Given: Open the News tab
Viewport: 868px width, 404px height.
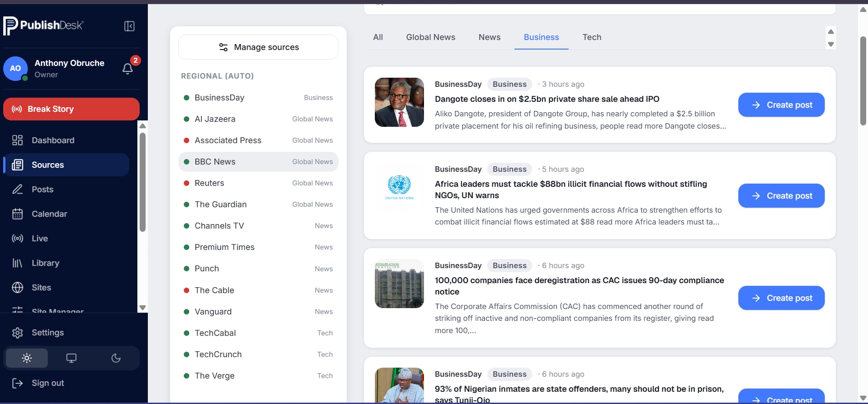Looking at the screenshot, I should (x=490, y=37).
